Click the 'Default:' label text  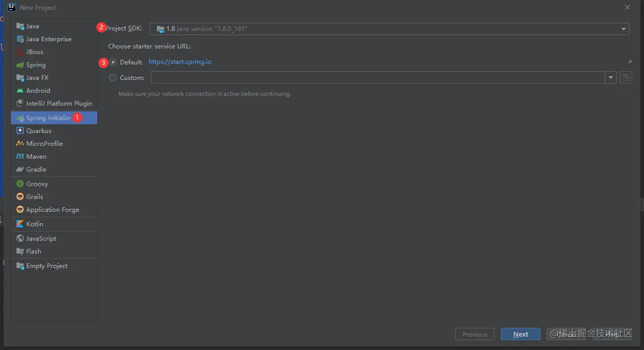click(x=131, y=62)
